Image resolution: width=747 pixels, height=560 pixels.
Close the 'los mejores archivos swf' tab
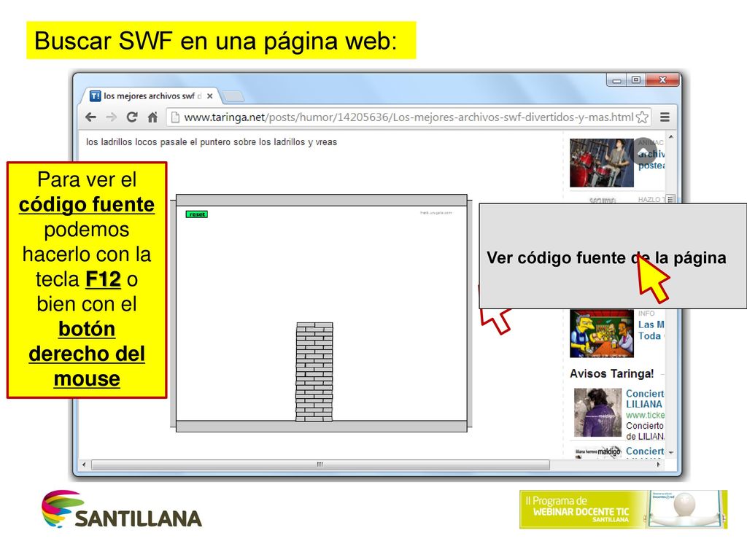pyautogui.click(x=209, y=96)
